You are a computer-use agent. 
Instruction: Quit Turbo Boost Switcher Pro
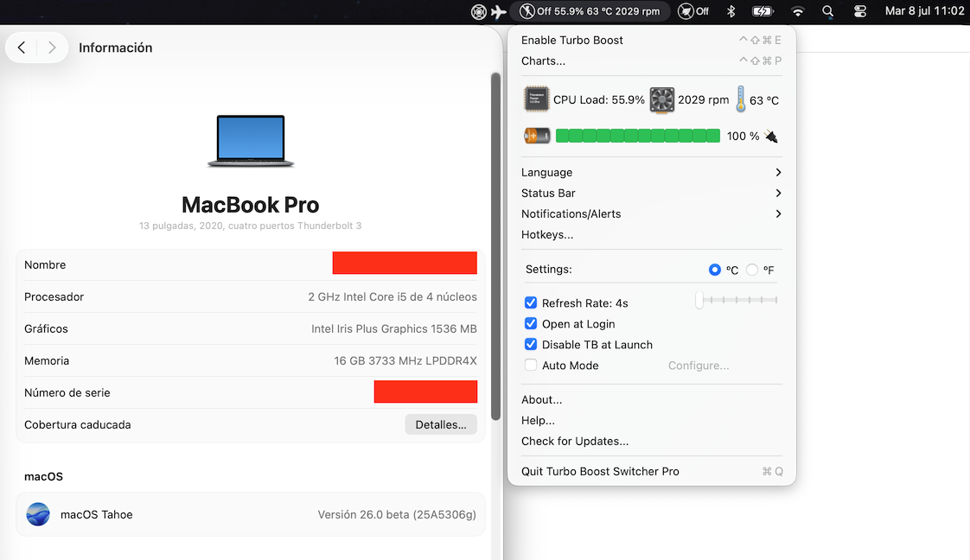click(x=651, y=471)
